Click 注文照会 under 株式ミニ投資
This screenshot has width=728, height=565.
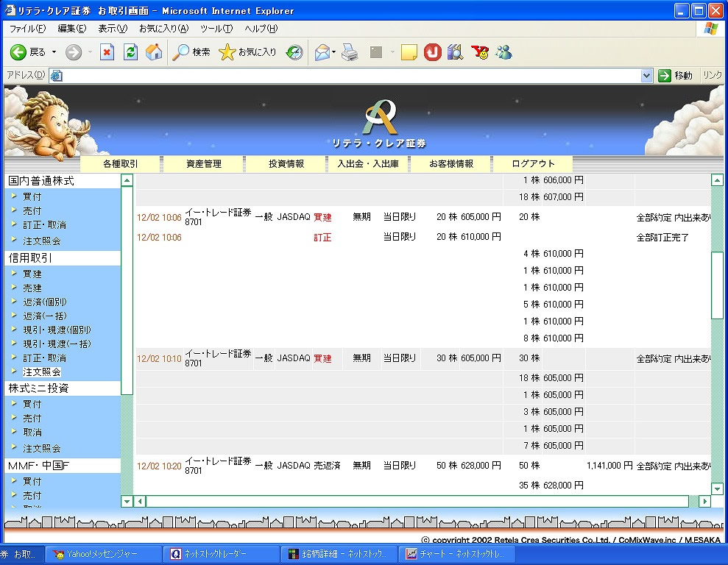(42, 449)
